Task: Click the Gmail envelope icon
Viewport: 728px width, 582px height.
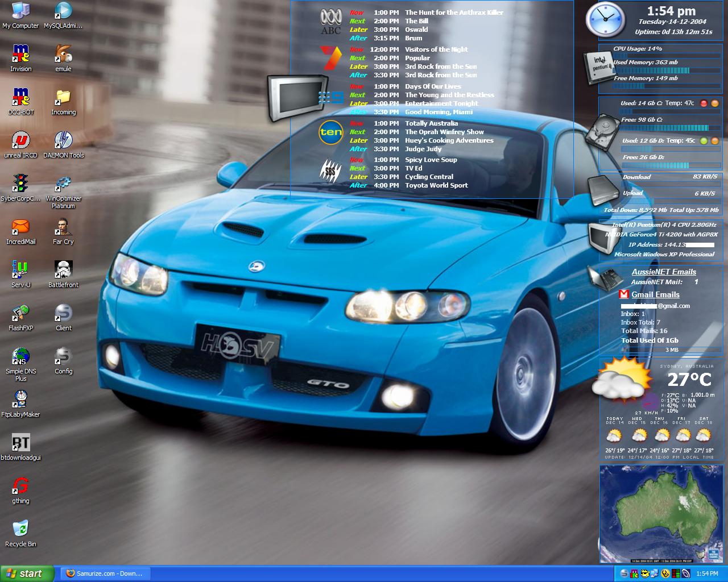Action: [x=624, y=294]
